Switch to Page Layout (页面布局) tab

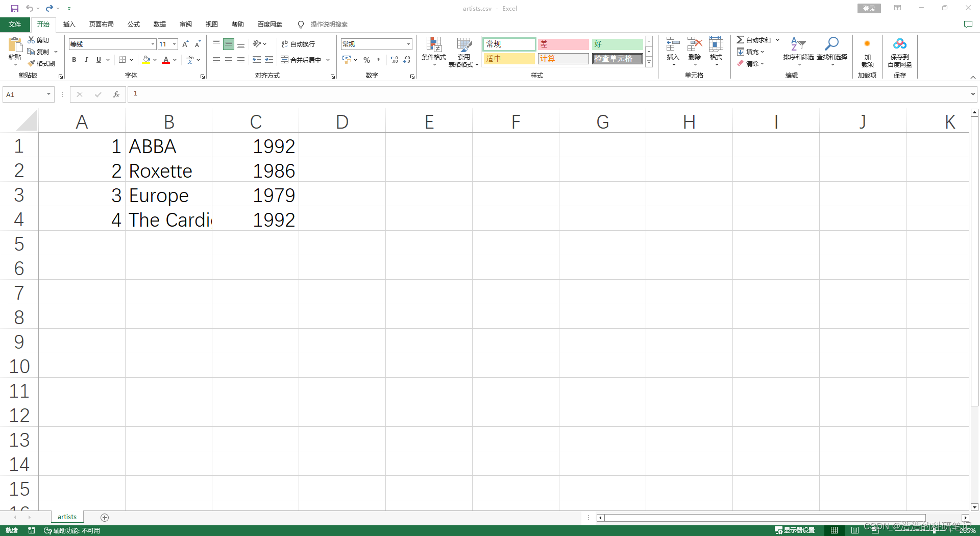[101, 25]
